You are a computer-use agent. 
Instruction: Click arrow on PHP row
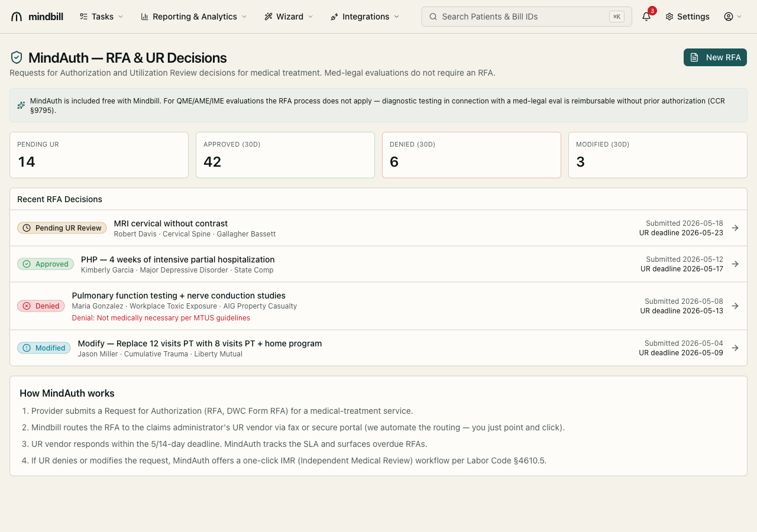point(735,264)
